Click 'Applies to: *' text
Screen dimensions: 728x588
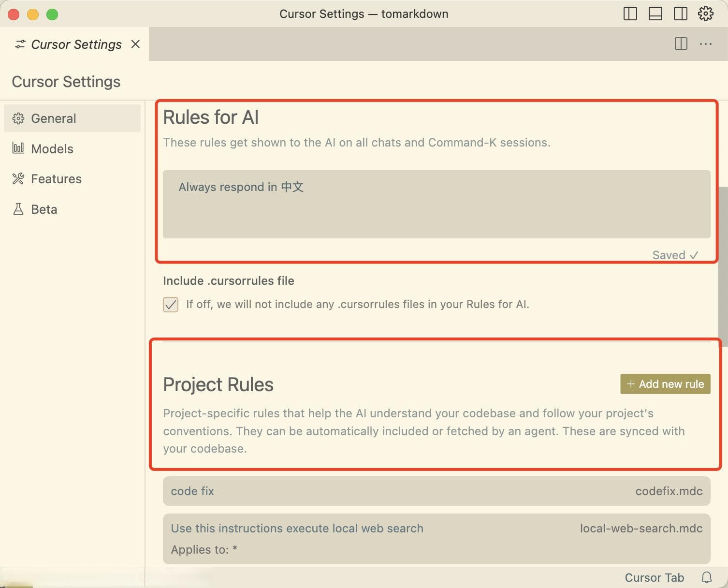204,550
